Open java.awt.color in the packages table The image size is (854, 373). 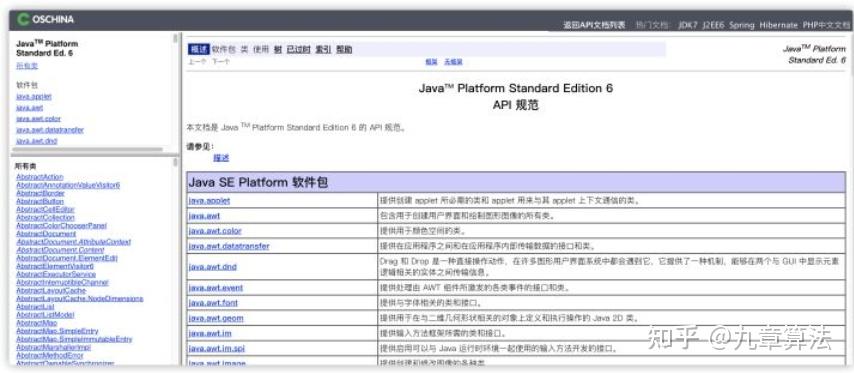[215, 231]
